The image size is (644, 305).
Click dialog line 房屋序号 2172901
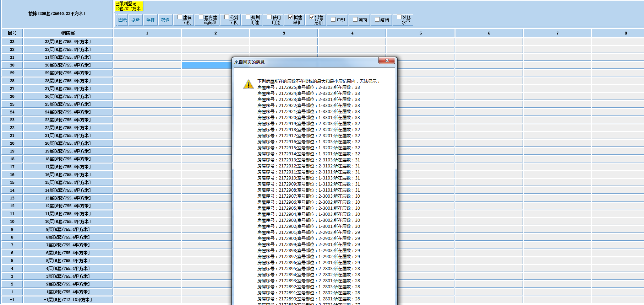[309, 232]
